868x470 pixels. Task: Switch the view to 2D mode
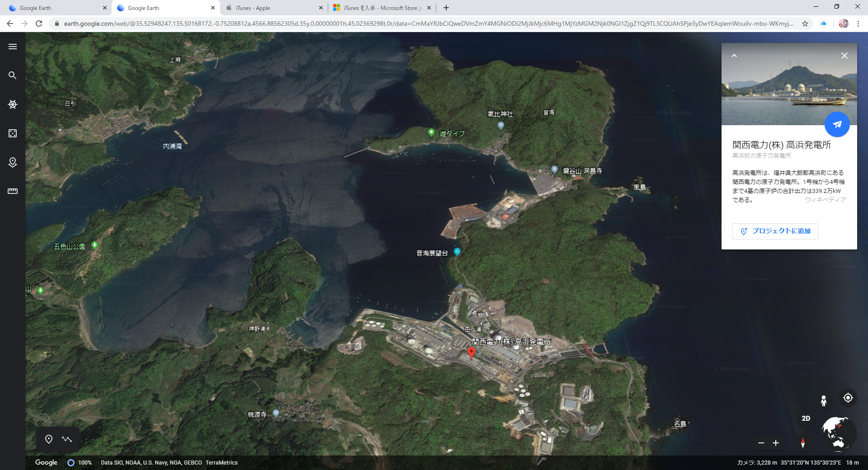(806, 418)
